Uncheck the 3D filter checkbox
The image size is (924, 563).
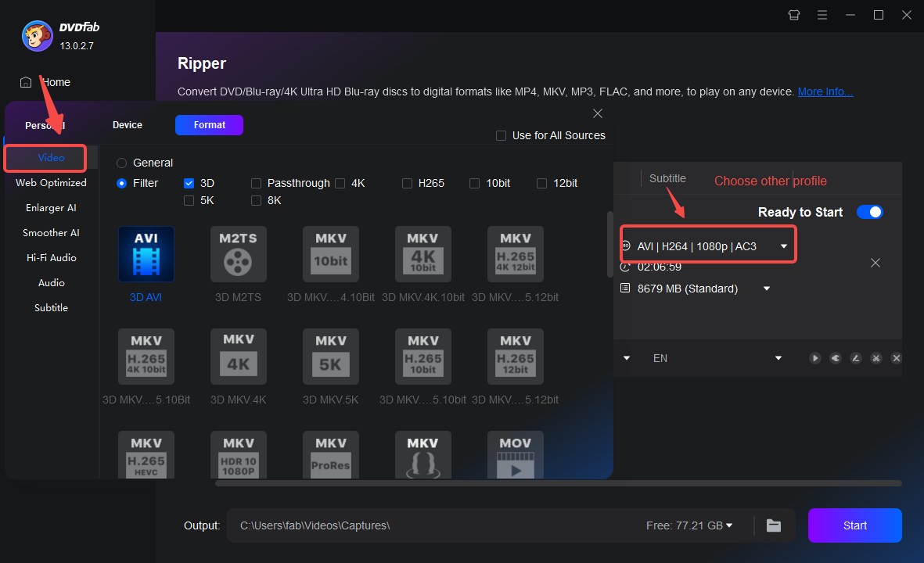coord(189,183)
